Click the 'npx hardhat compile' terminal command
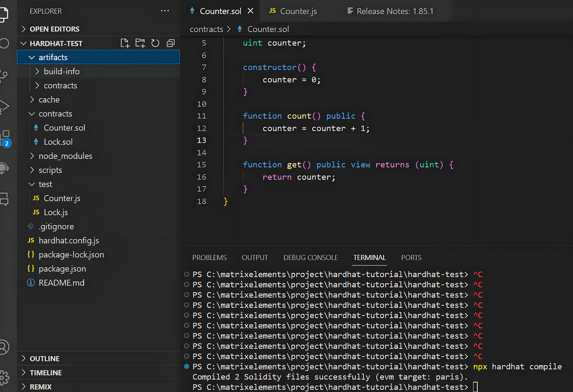Screen dimensions: 573x392 coord(517,367)
